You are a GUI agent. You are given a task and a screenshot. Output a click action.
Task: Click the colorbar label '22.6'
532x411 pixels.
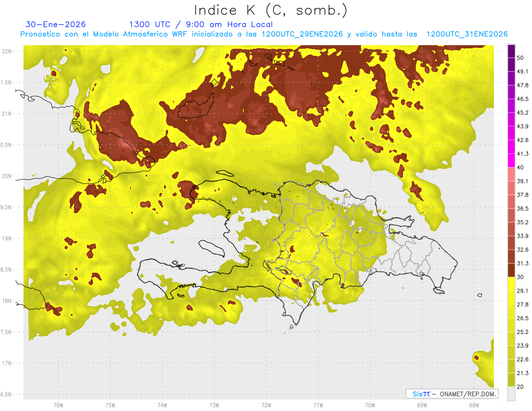[523, 359]
